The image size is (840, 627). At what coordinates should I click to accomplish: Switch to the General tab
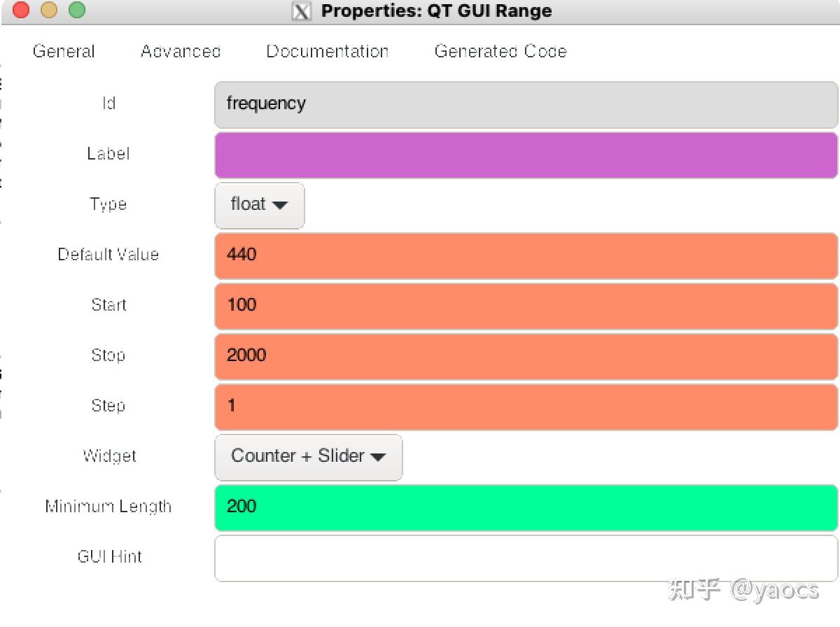pyautogui.click(x=64, y=51)
